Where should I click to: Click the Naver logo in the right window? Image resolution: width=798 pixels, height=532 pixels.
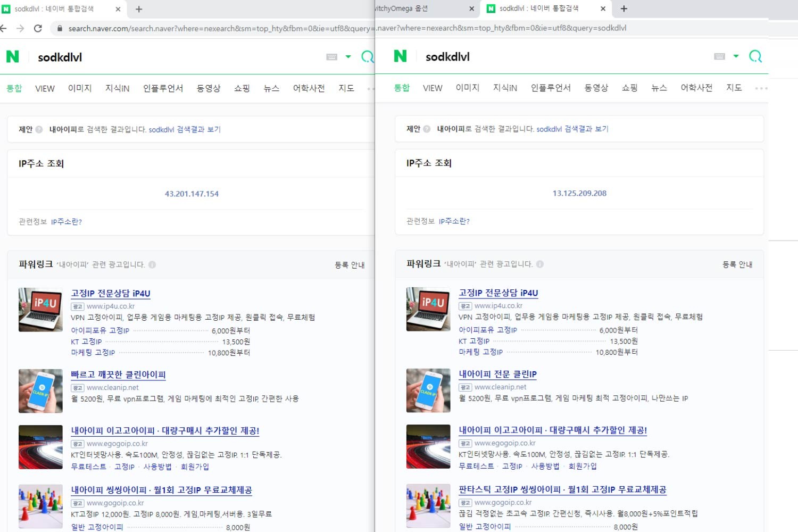(x=400, y=56)
